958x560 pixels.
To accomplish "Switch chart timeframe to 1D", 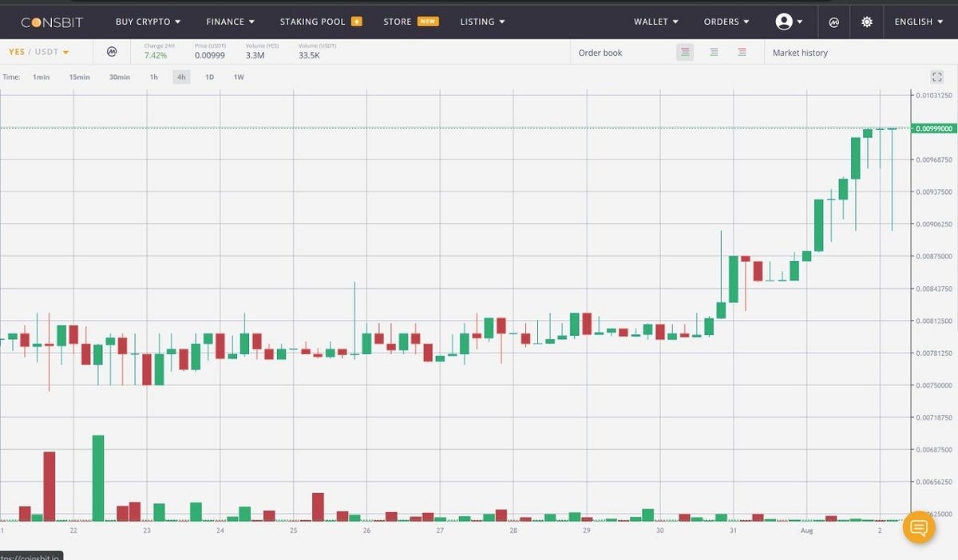I will (x=209, y=77).
